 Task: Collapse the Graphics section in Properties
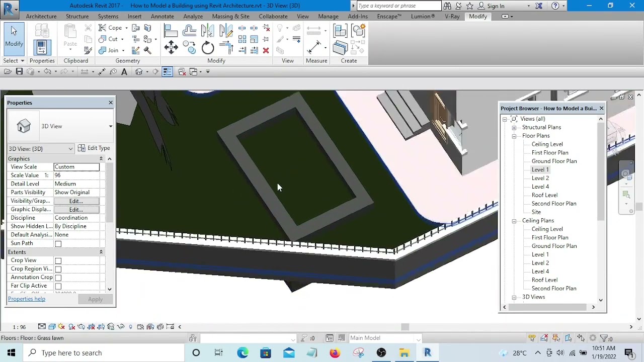tap(101, 159)
